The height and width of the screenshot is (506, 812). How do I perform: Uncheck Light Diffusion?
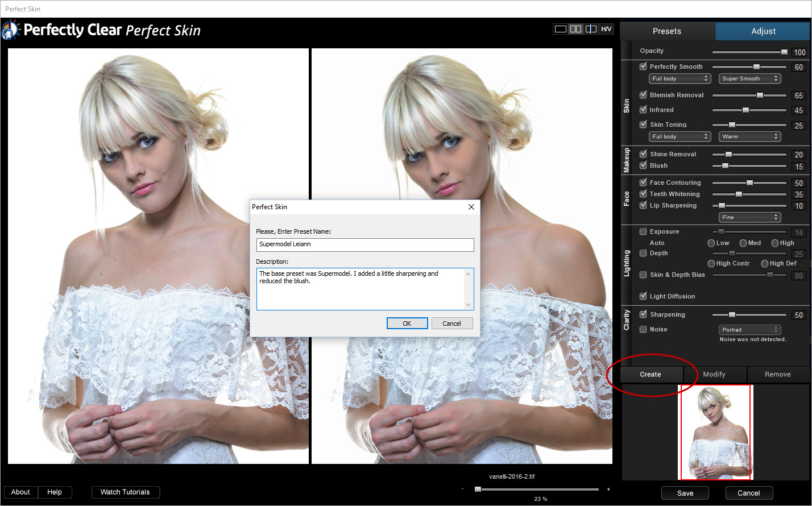(643, 296)
